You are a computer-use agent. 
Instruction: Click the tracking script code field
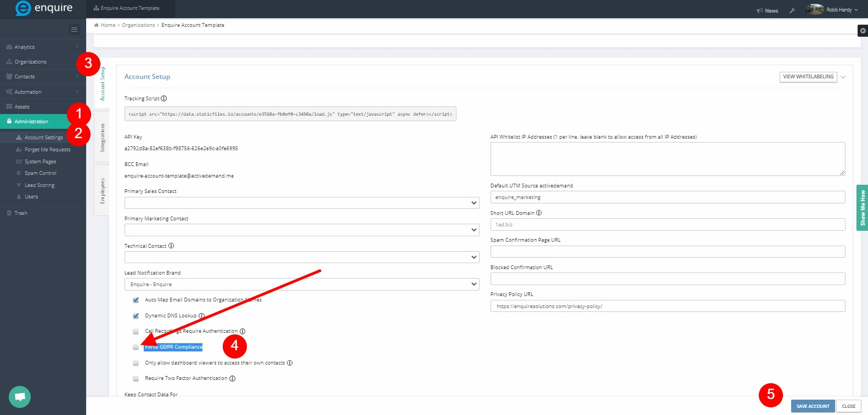tap(290, 114)
